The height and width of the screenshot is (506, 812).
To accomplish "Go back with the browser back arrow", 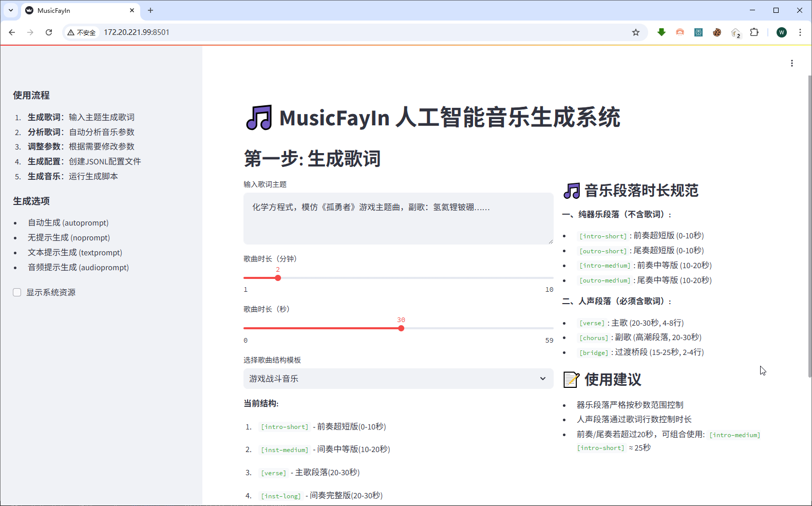I will tap(12, 32).
